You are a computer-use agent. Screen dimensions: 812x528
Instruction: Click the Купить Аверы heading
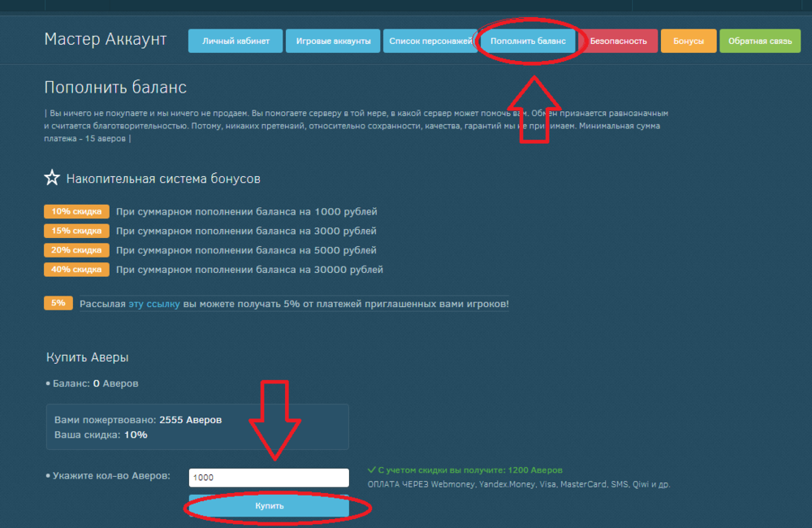[x=86, y=357]
